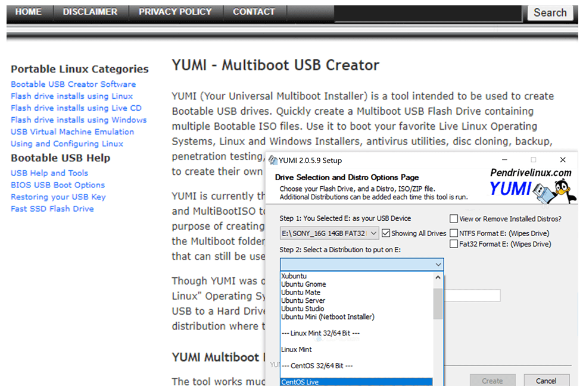The width and height of the screenshot is (586, 392).
Task: Go to the Privacy Policy page
Action: click(x=175, y=12)
